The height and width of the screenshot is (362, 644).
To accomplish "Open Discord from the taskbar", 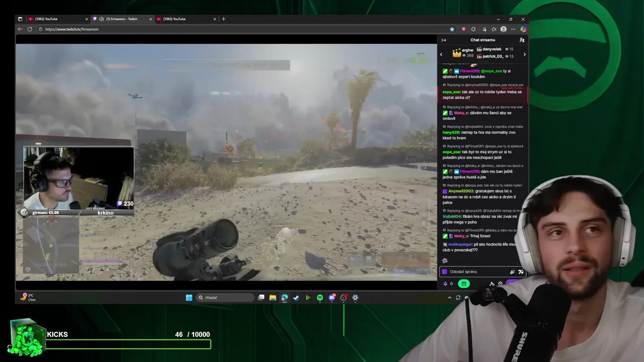I will coord(332,298).
